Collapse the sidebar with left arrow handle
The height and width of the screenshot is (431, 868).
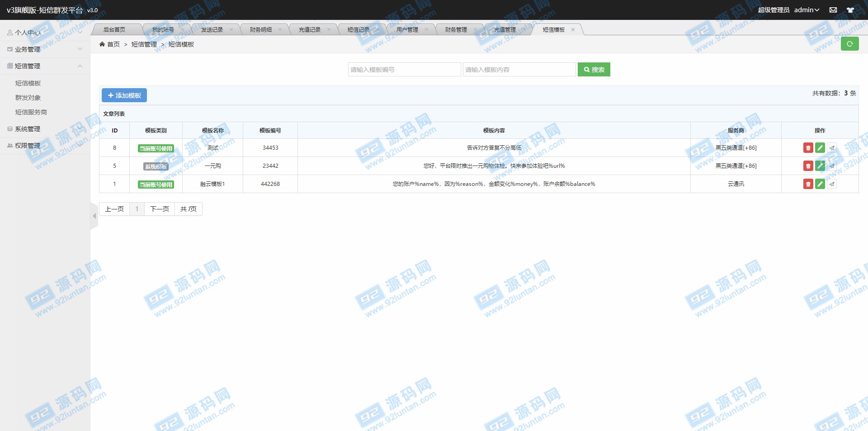tap(94, 216)
